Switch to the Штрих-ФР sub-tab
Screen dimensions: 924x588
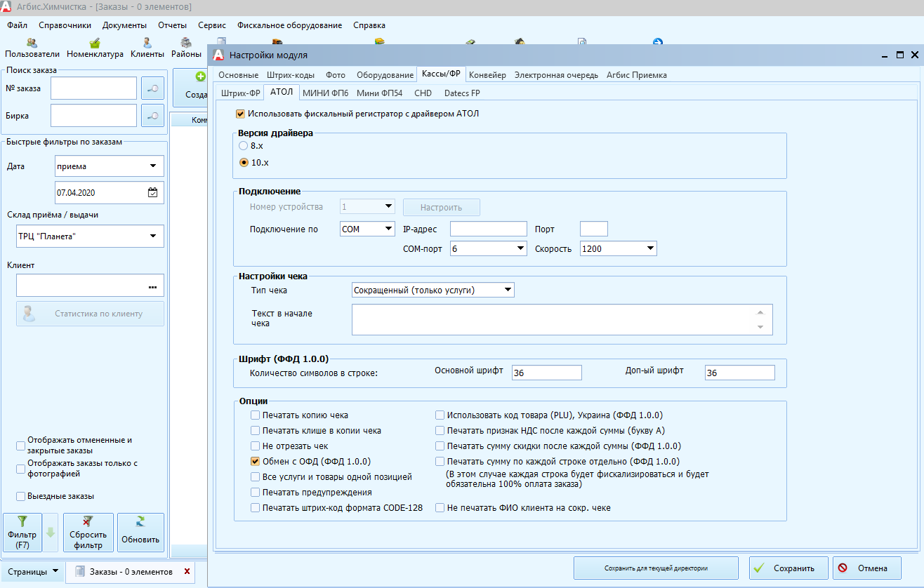click(241, 93)
